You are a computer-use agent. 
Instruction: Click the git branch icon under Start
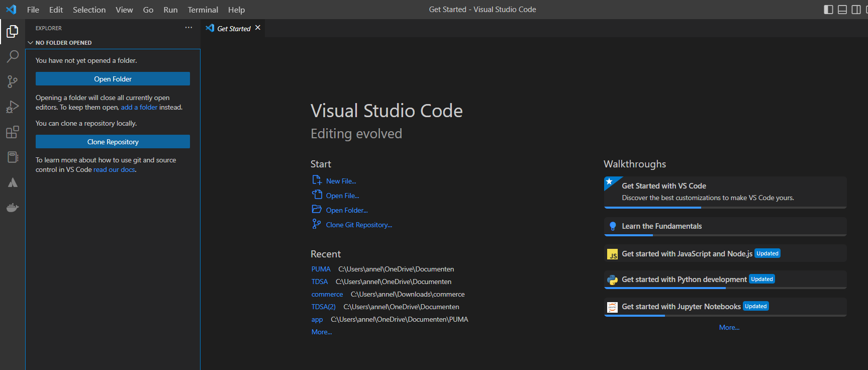317,224
